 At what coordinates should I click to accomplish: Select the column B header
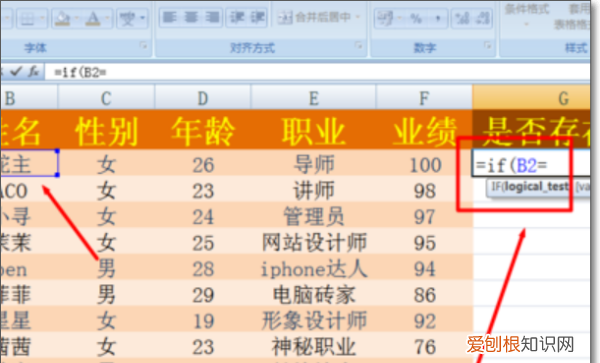[x=29, y=98]
